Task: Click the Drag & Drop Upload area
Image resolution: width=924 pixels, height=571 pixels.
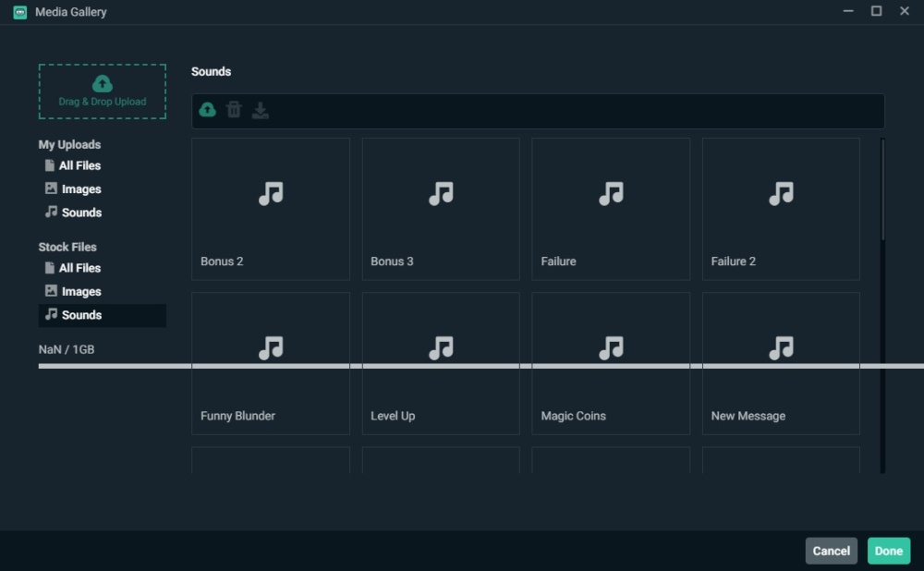Action: click(103, 91)
